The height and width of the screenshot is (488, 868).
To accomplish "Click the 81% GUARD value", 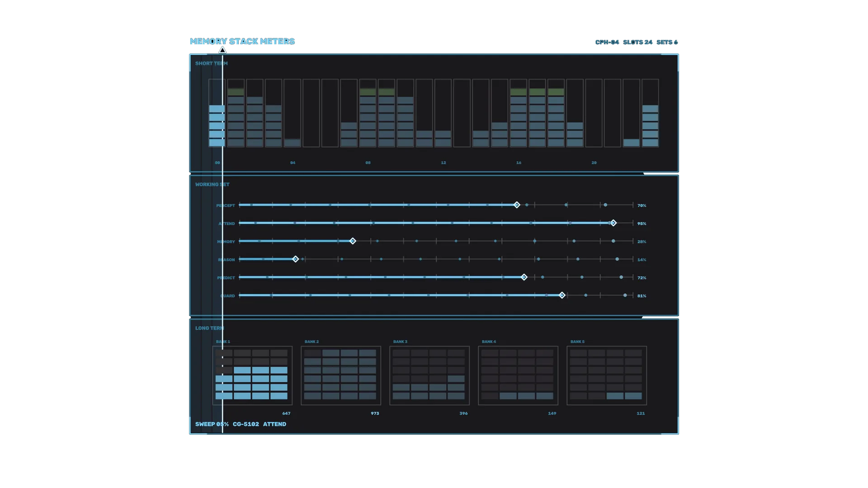I will pos(642,296).
